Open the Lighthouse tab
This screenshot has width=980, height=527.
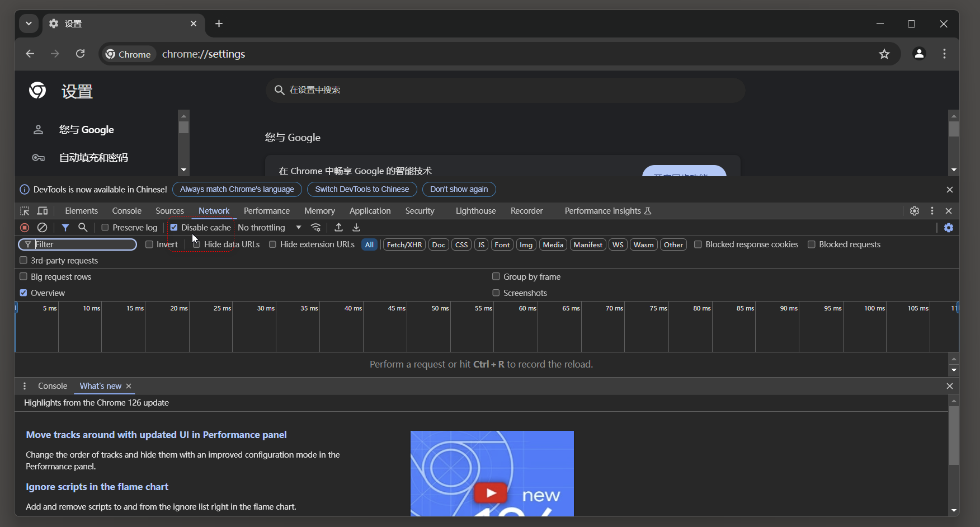coord(476,211)
